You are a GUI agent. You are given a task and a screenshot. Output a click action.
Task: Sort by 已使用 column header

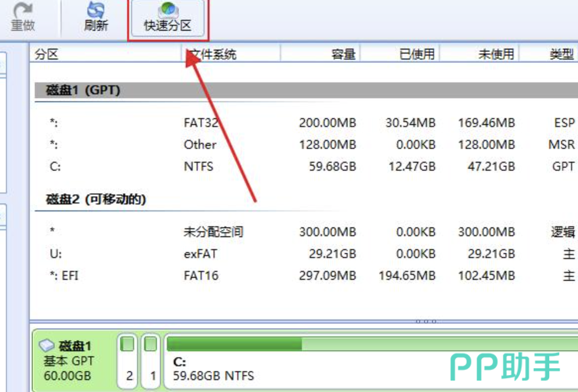point(400,54)
